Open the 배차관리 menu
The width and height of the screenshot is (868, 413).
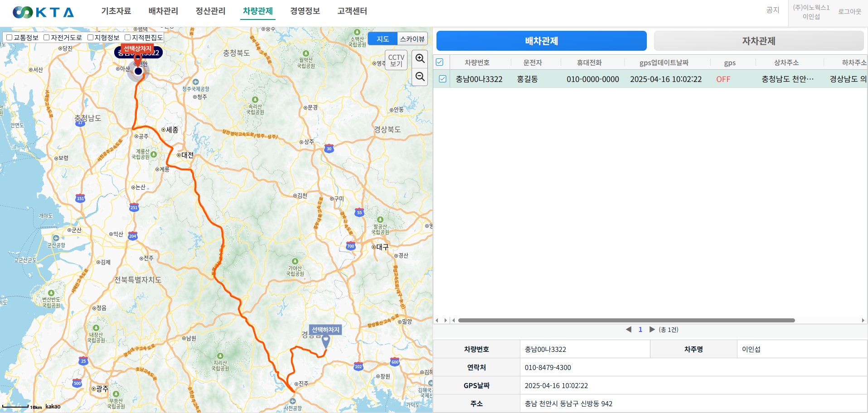[163, 11]
